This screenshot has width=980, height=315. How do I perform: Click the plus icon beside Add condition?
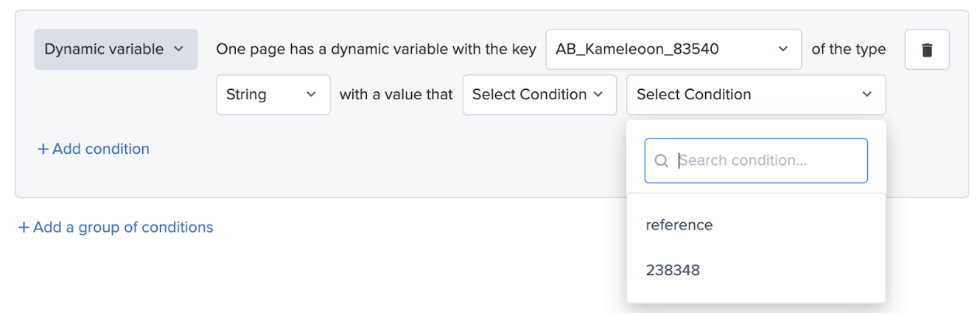click(x=43, y=149)
